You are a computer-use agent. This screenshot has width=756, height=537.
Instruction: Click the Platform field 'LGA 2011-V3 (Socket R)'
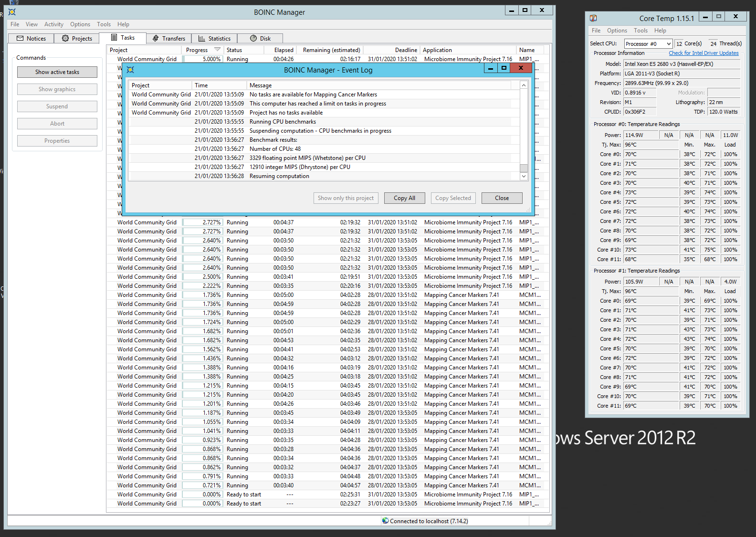pyautogui.click(x=682, y=74)
